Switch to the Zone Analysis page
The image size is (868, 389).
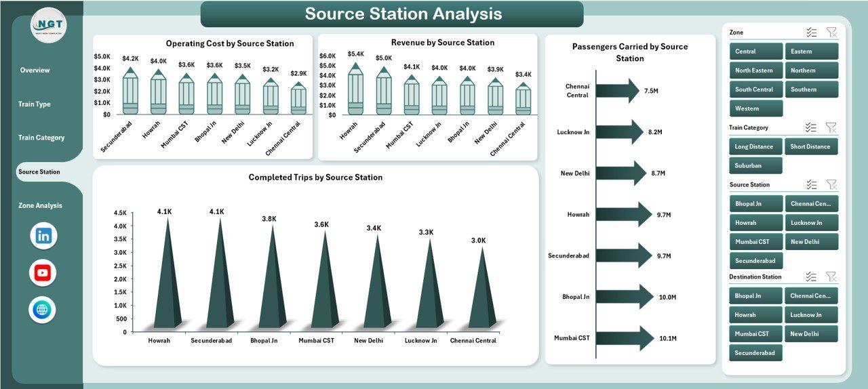(x=40, y=205)
